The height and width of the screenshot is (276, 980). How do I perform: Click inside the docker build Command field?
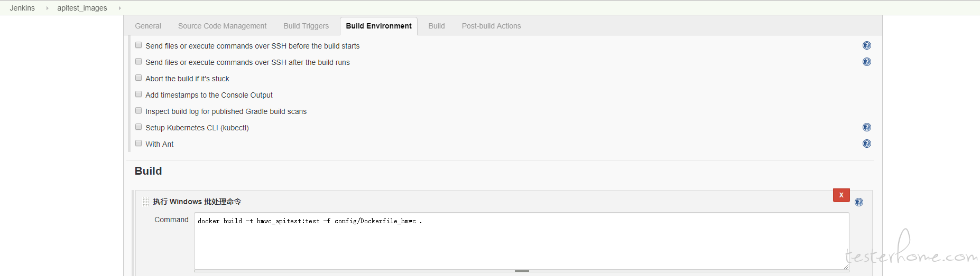[521, 241]
